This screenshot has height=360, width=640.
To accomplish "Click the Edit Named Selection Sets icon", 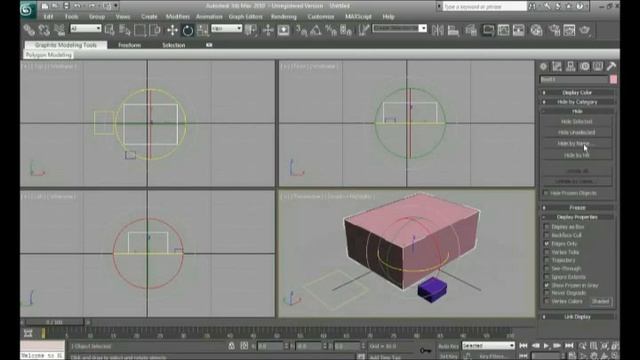I will (363, 30).
